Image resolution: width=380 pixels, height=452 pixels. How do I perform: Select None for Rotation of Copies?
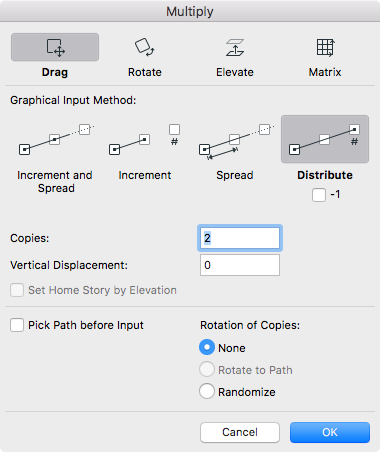207,348
